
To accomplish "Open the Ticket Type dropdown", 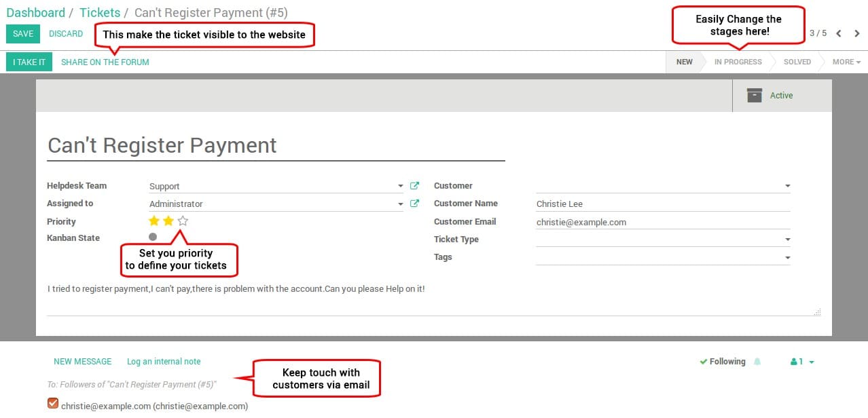I will (787, 239).
